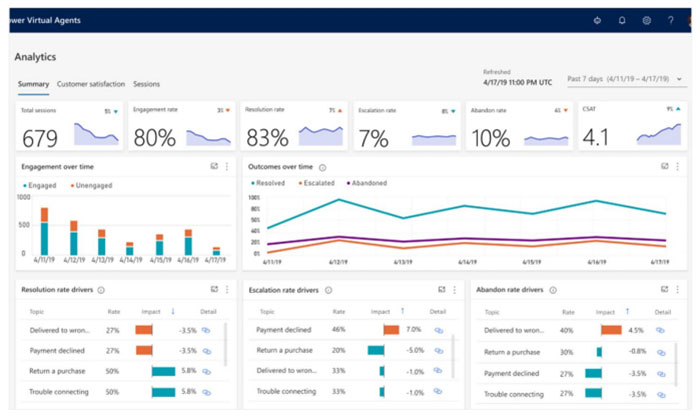This screenshot has height=420, width=700.
Task: Show info for Outcomes over time
Action: point(322,167)
